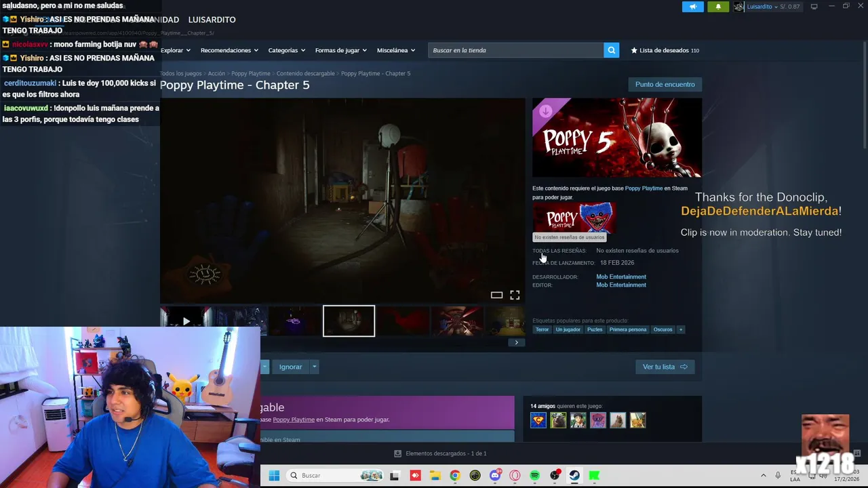Click the Puzles tag
This screenshot has height=488, width=868.
click(x=595, y=329)
